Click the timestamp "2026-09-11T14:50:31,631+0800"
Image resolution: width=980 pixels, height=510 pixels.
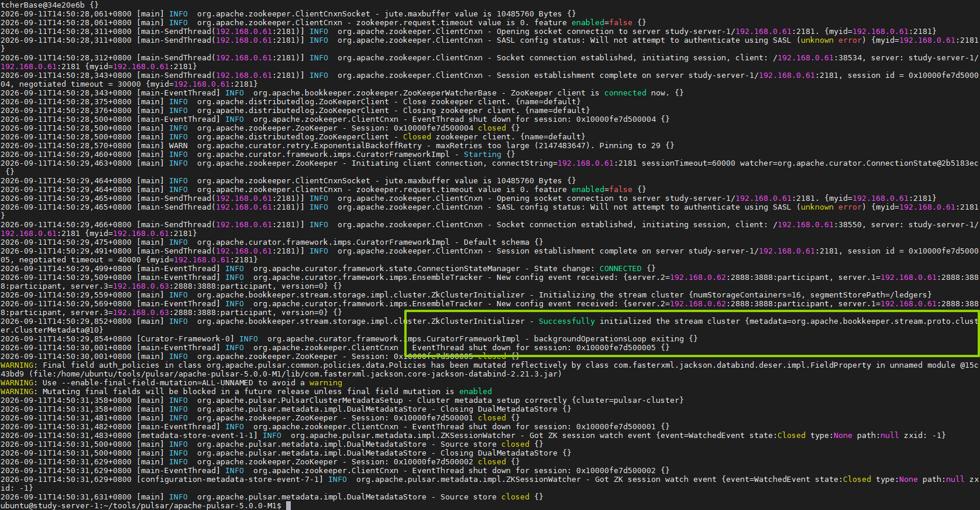(x=66, y=497)
